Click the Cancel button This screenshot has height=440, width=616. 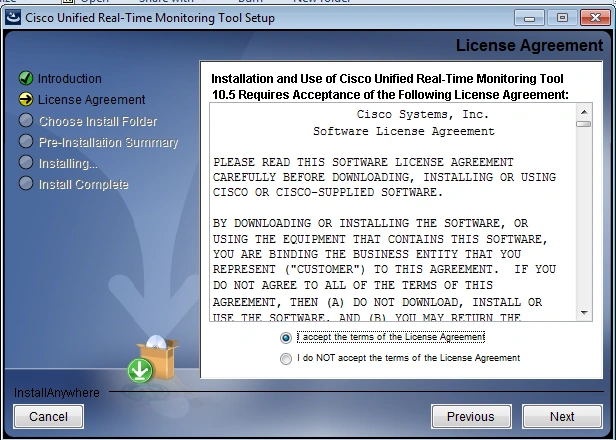click(48, 416)
